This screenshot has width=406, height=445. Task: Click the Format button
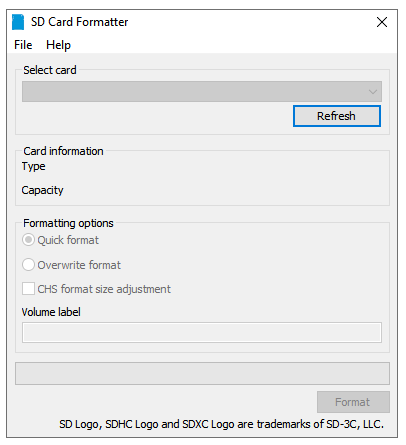(353, 402)
